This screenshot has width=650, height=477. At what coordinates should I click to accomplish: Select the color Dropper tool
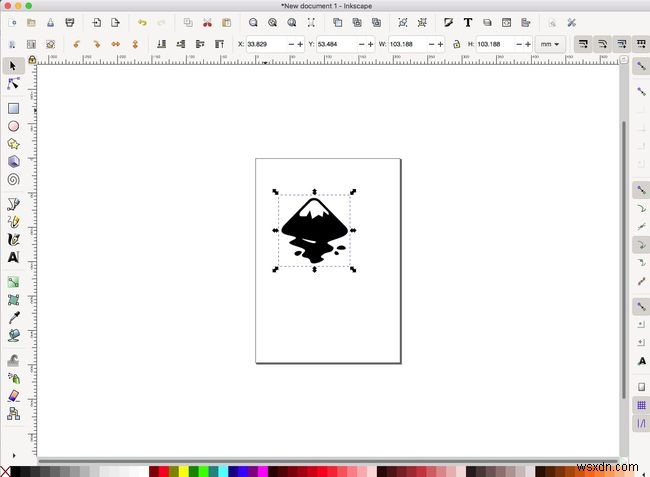click(x=13, y=318)
